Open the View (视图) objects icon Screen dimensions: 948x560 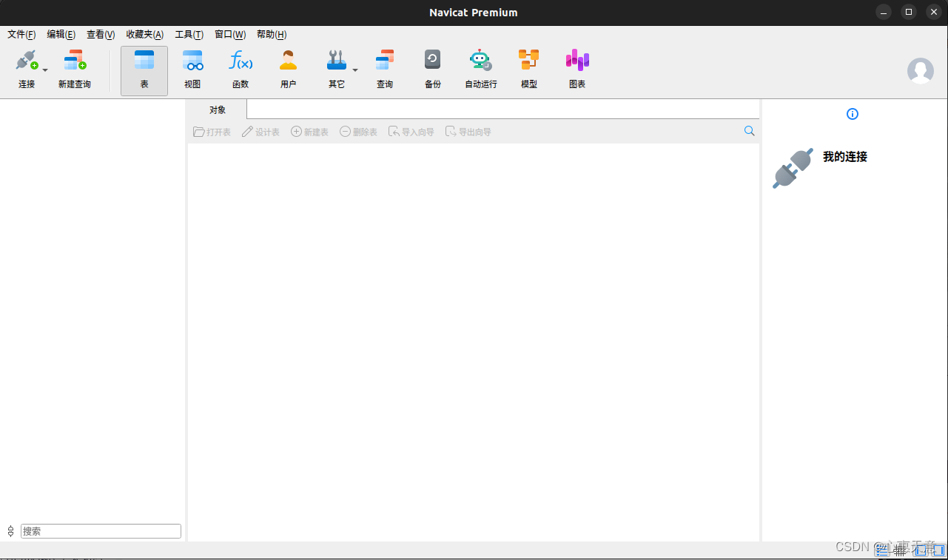pyautogui.click(x=192, y=60)
